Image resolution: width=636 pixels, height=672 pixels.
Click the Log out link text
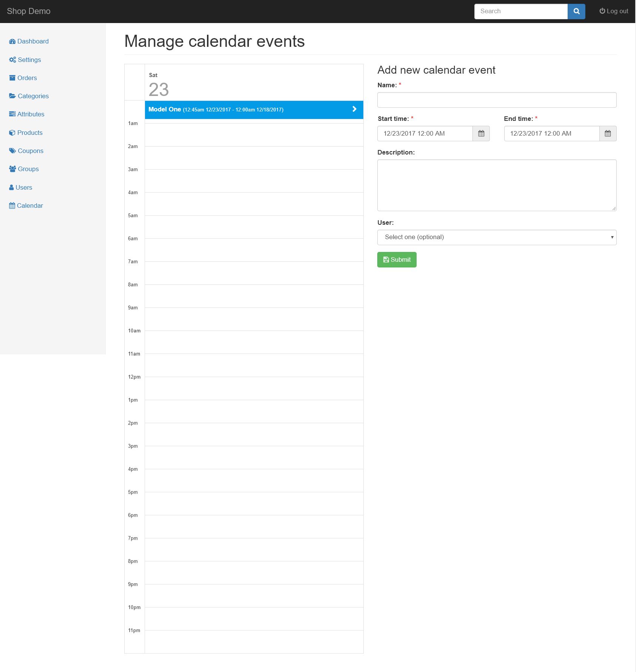[x=617, y=11]
